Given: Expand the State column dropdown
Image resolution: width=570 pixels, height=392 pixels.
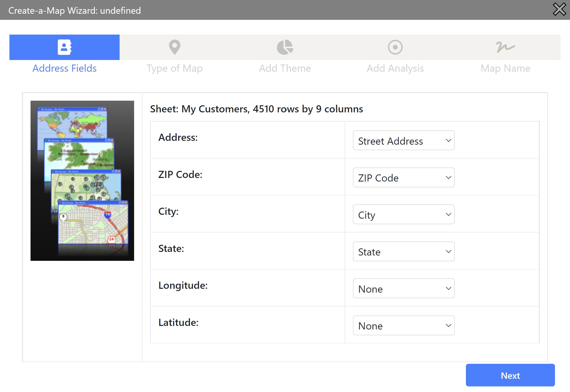Looking at the screenshot, I should [403, 251].
